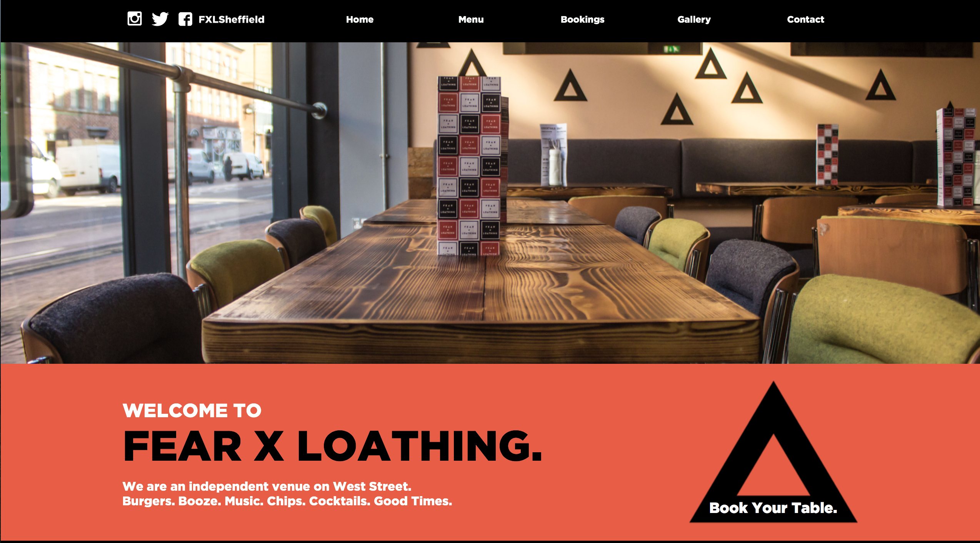Click the Burgers. Booze. Music. tagline

tap(287, 501)
